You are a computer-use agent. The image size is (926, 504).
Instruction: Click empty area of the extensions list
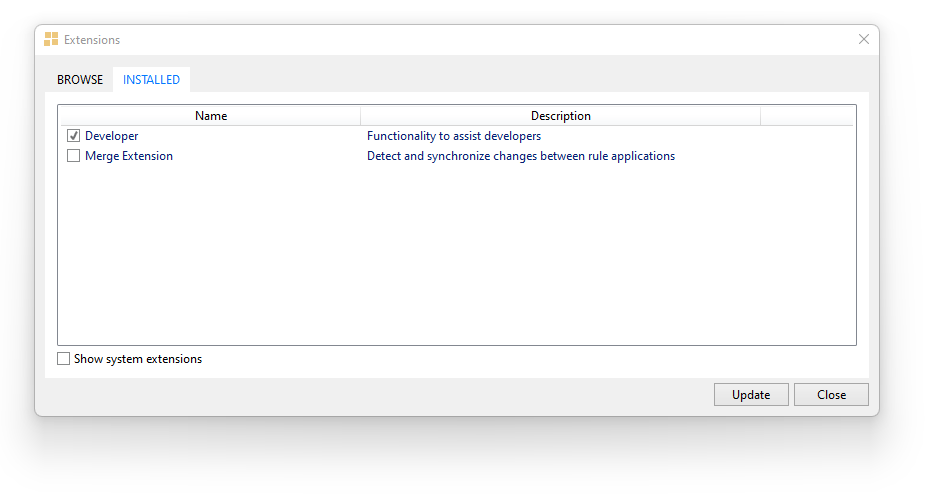[x=456, y=260]
